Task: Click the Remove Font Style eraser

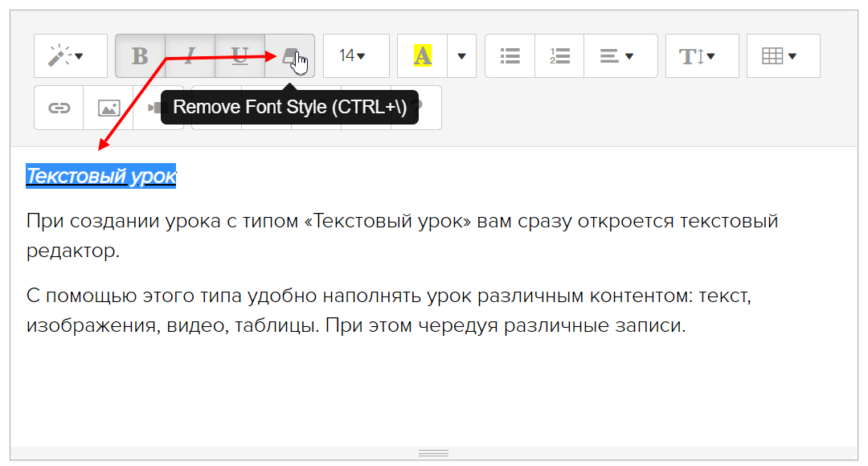Action: (x=289, y=56)
